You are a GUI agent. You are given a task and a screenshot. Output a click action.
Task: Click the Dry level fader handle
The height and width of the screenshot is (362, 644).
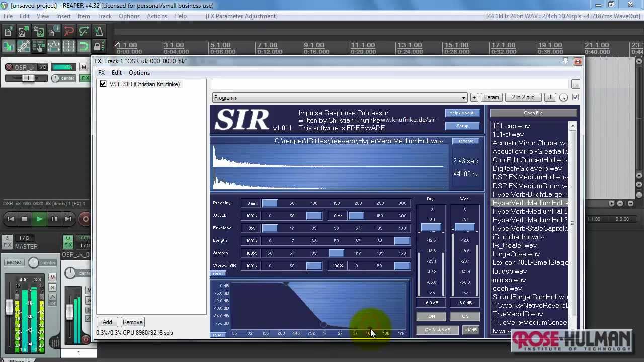[431, 227]
